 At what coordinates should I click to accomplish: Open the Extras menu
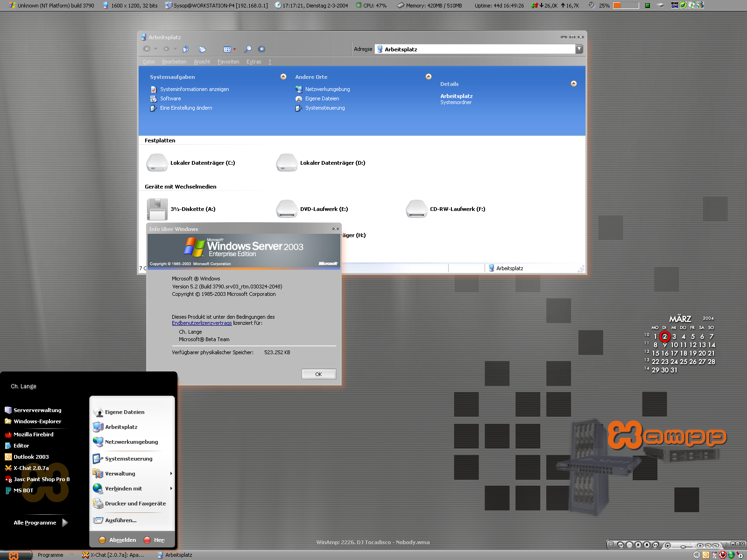tap(254, 62)
